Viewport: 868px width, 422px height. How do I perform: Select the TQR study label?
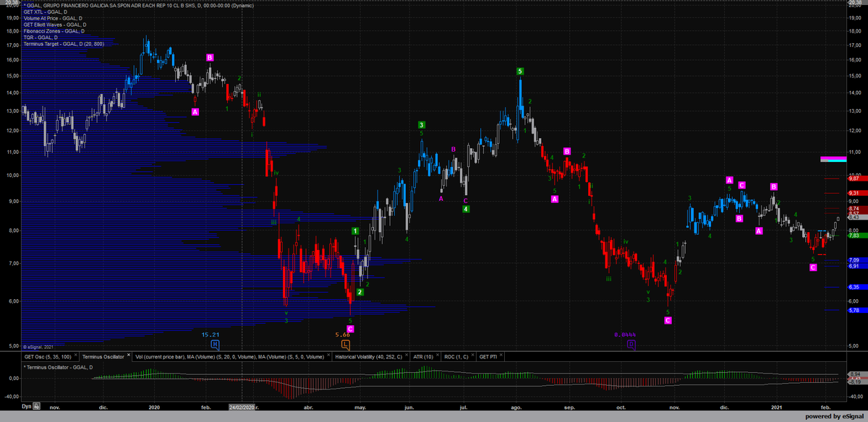[x=41, y=38]
